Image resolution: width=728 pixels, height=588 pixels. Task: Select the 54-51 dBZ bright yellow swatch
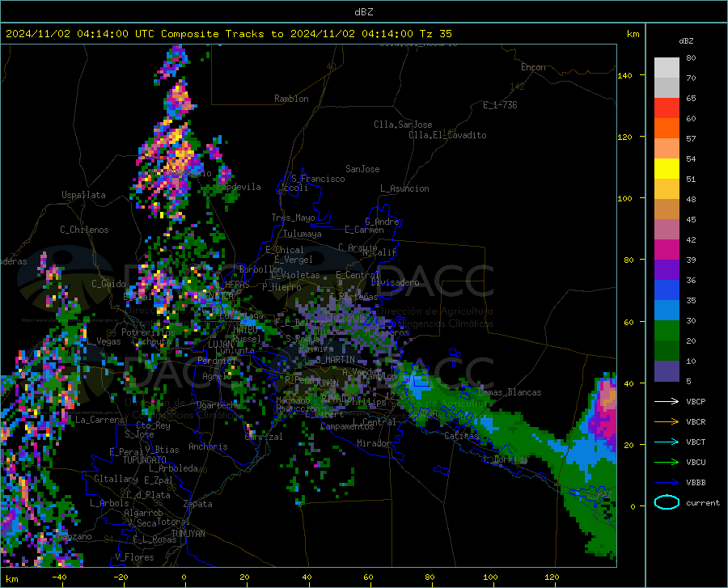[667, 169]
